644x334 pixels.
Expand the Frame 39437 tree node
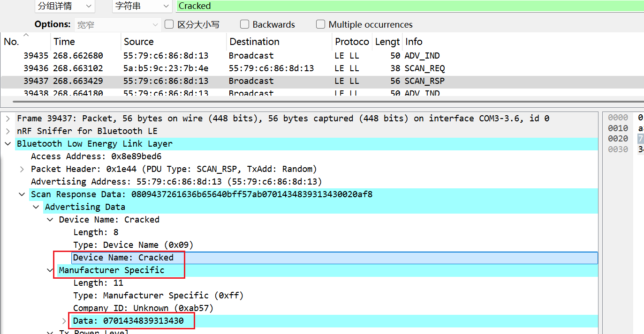coord(8,119)
